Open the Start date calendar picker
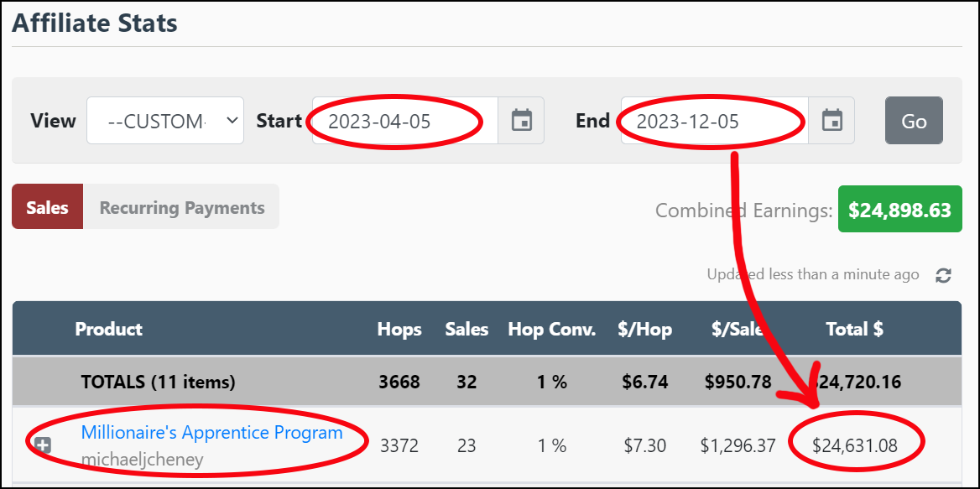Screen dimensions: 980x489 coord(521,121)
